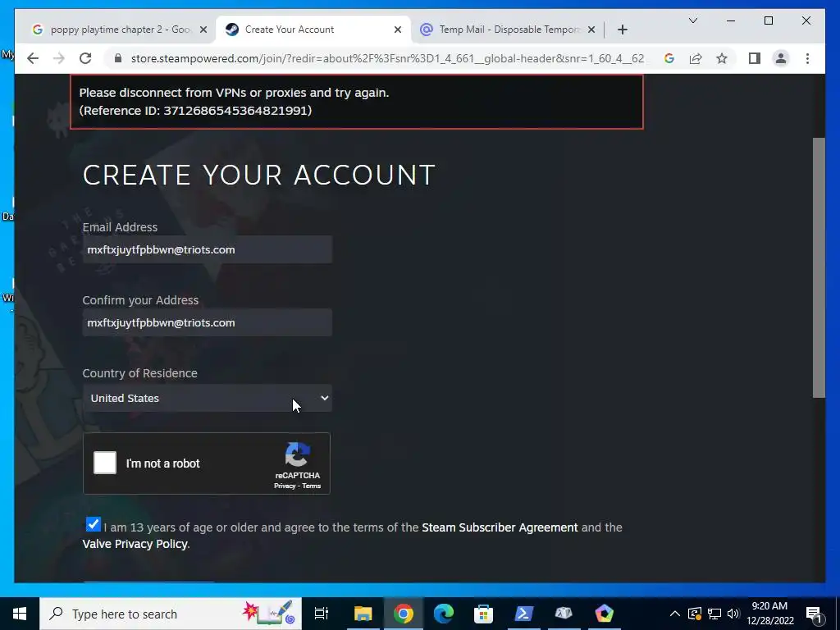
Task: Open the tab search chevron
Action: pos(692,21)
